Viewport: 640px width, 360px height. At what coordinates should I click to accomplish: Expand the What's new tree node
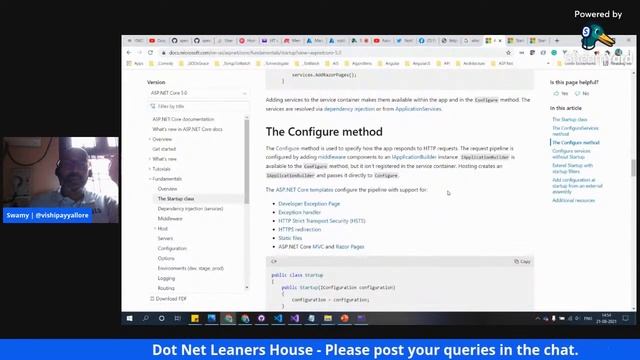click(x=150, y=159)
